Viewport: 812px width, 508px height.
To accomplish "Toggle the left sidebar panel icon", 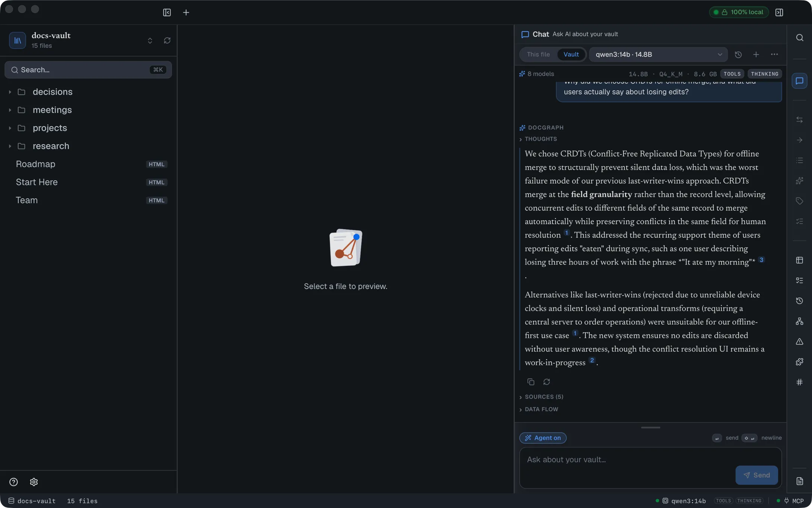I will 167,12.
